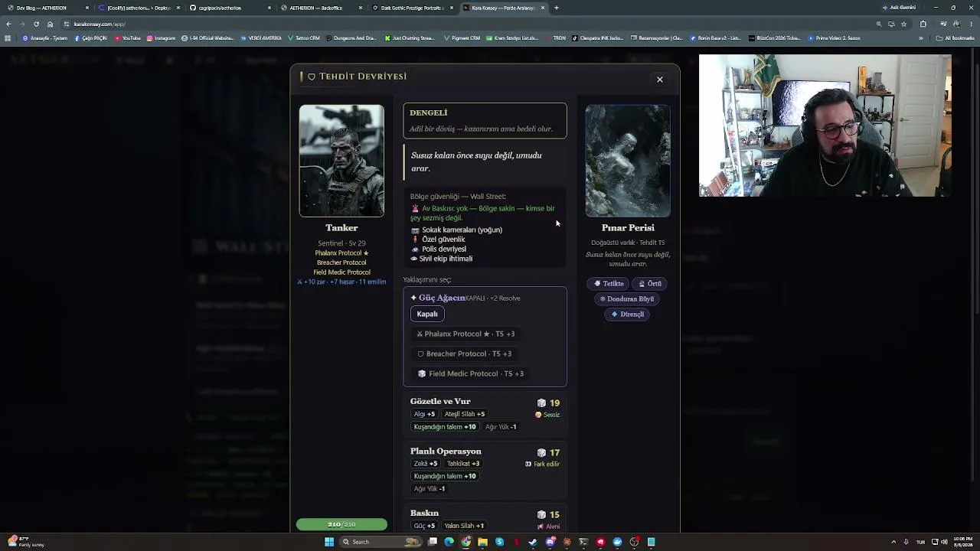980x551 pixels.
Task: Click 'Sivil ekip ihtimali' line
Action: tap(441, 259)
